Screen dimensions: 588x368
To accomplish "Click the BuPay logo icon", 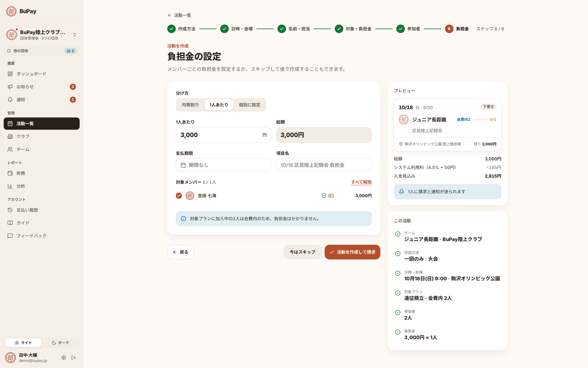I will (11, 11).
